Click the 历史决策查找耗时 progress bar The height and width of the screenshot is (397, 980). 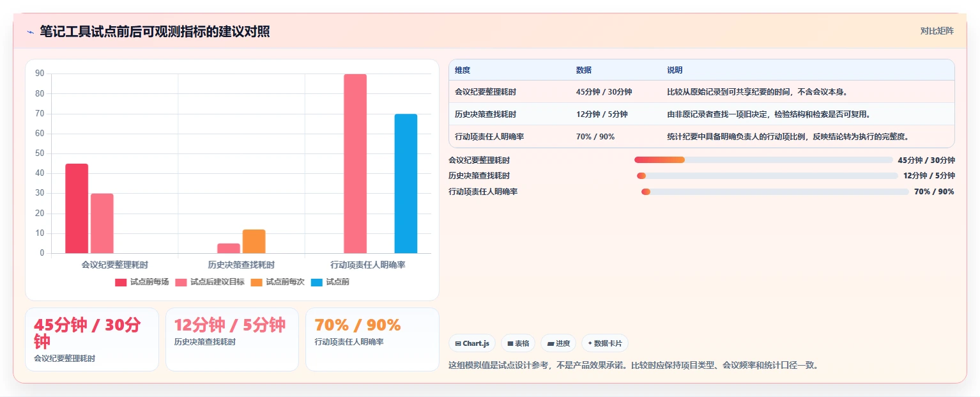click(x=767, y=176)
